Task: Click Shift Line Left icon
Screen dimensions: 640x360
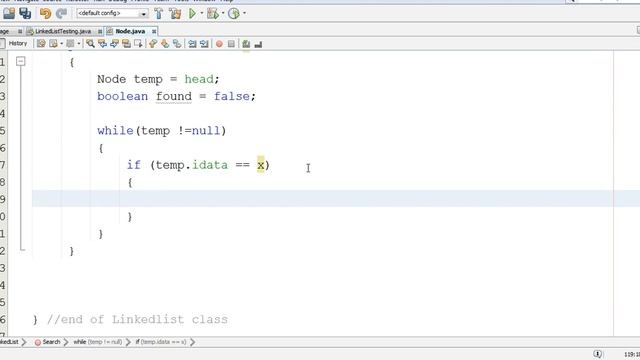Action: point(192,44)
